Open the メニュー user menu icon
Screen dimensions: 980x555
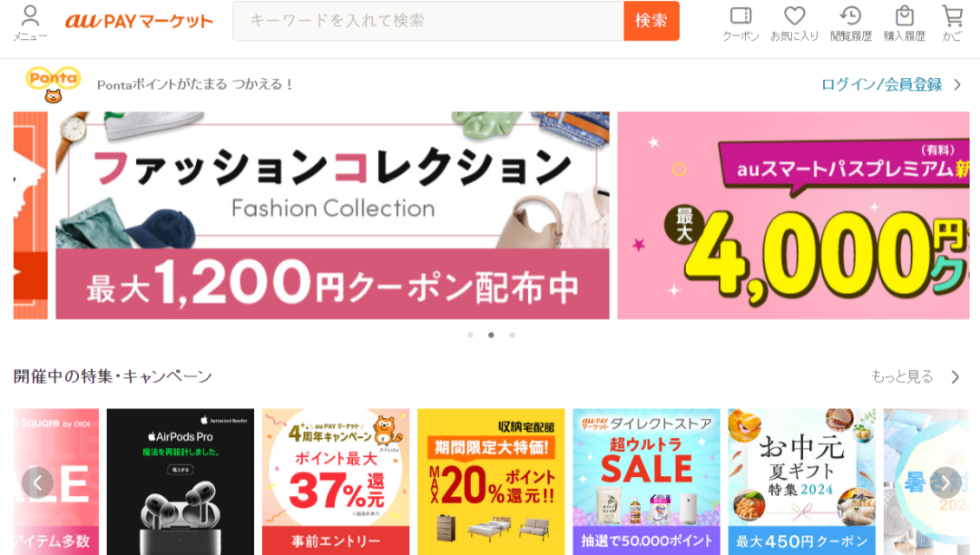(30, 23)
